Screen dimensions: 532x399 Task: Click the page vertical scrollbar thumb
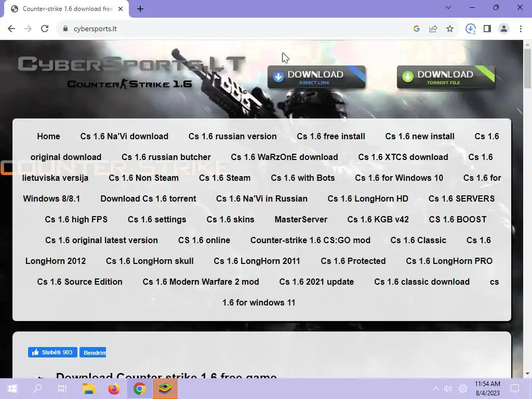(x=527, y=68)
